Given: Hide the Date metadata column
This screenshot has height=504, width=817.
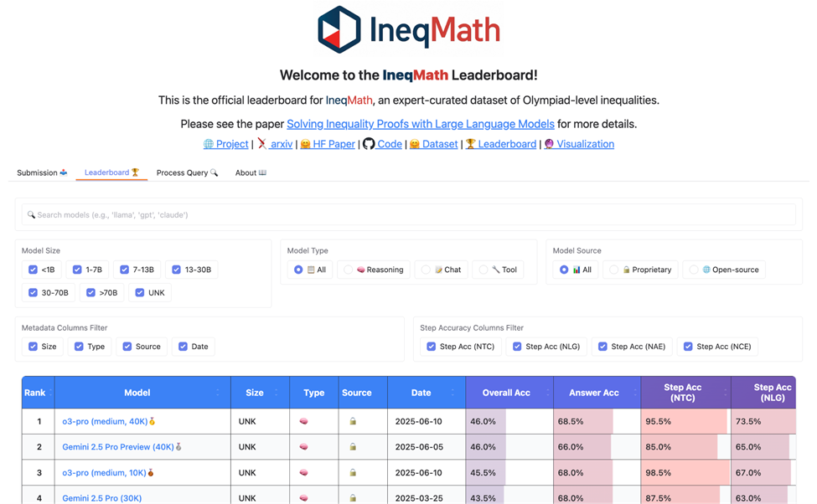Looking at the screenshot, I should (183, 347).
